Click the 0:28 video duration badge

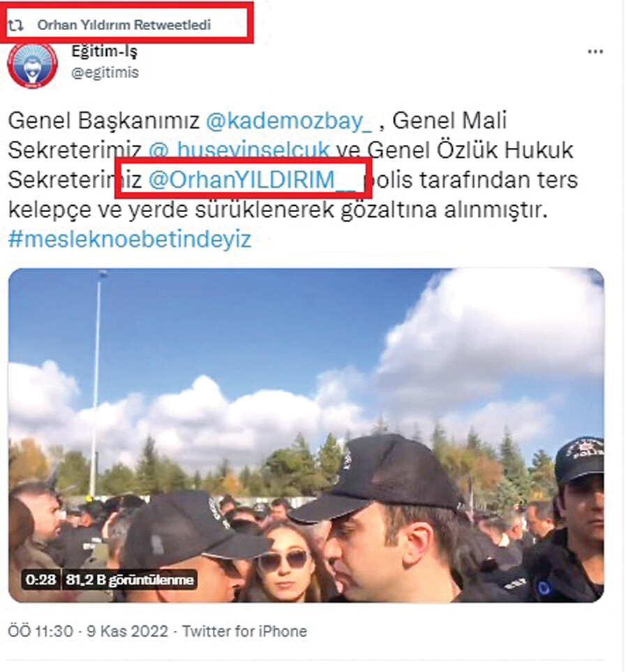pos(40,580)
